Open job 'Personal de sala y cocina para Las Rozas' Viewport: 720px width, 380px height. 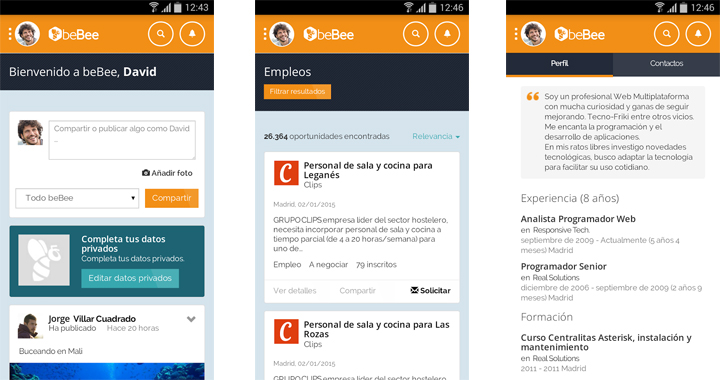377,329
